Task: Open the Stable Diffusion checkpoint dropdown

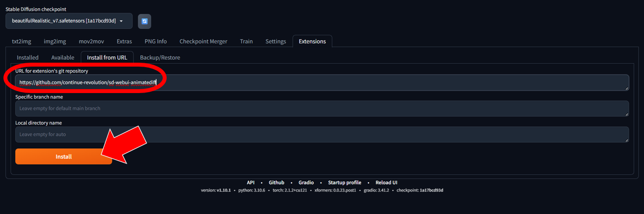Action: (x=69, y=21)
